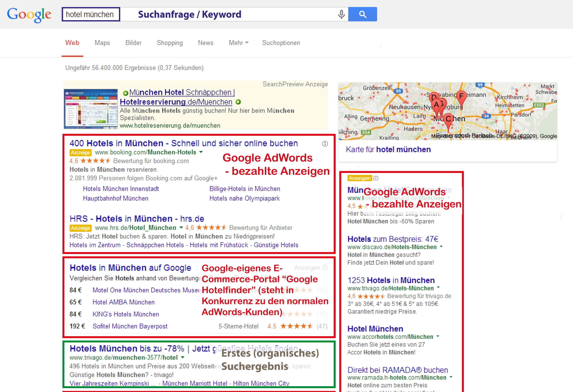
Task: Switch to the Bilder tab
Action: click(133, 43)
